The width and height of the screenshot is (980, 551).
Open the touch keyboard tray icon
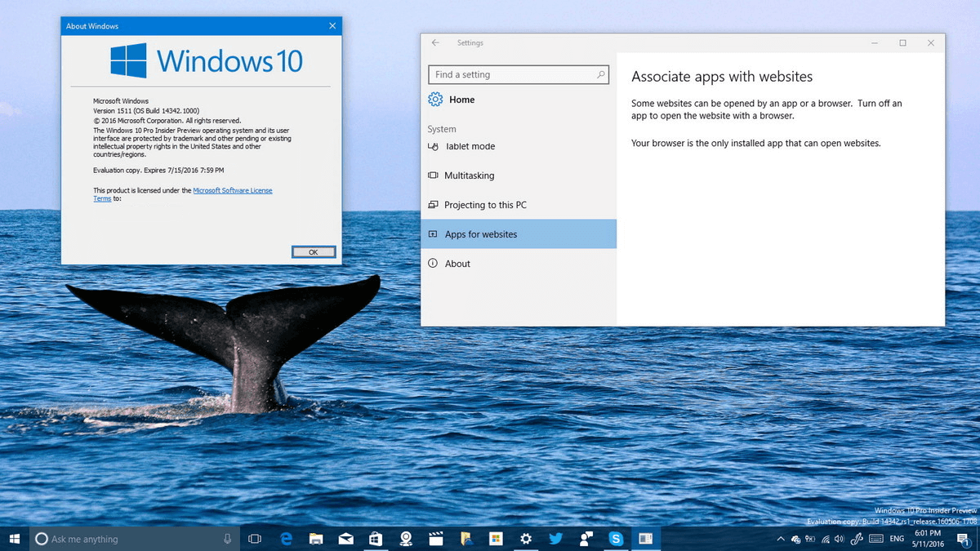point(876,539)
